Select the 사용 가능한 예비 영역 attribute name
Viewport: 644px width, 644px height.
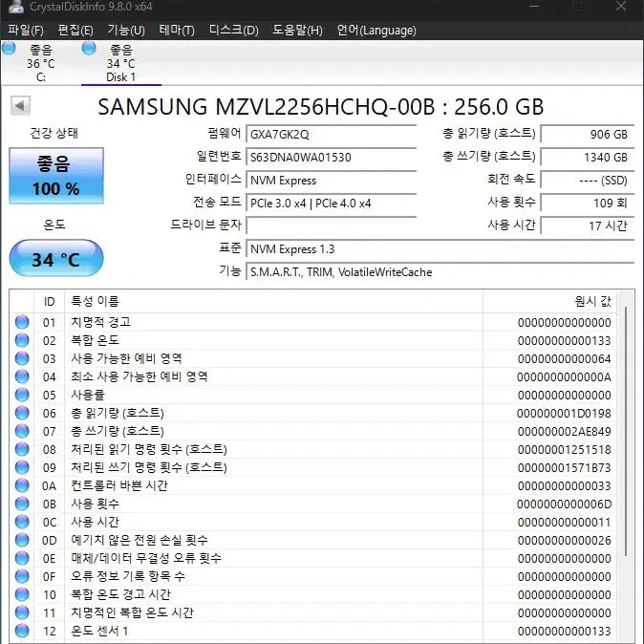click(x=126, y=358)
